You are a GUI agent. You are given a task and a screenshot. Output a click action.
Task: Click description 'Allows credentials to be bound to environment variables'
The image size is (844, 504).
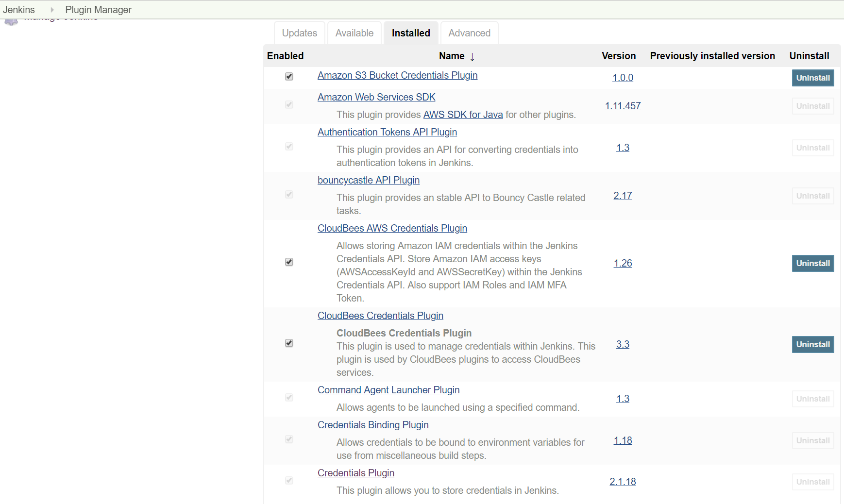tap(460, 449)
